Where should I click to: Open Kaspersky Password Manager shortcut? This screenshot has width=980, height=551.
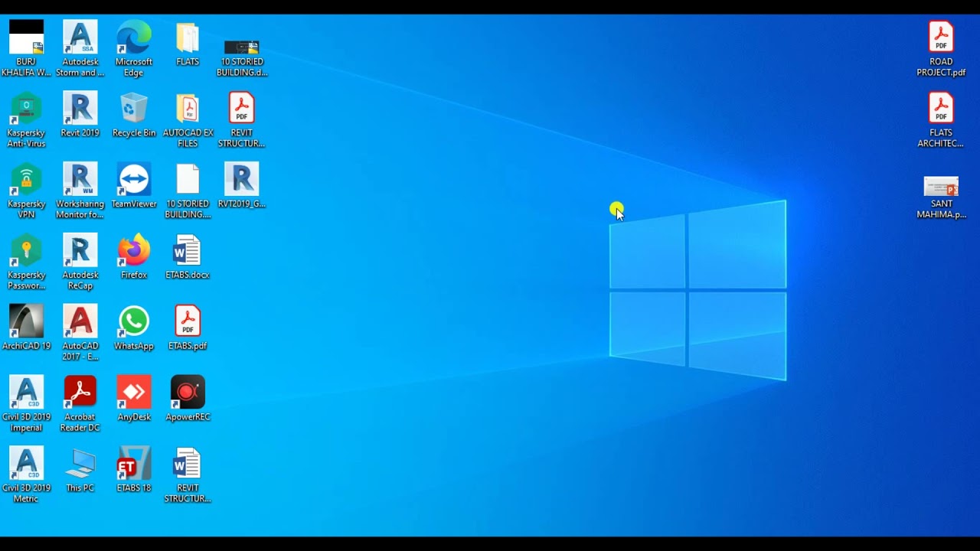(x=26, y=262)
